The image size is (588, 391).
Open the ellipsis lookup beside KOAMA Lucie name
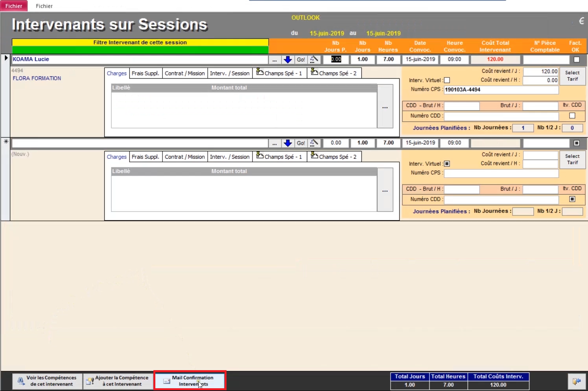pyautogui.click(x=275, y=60)
